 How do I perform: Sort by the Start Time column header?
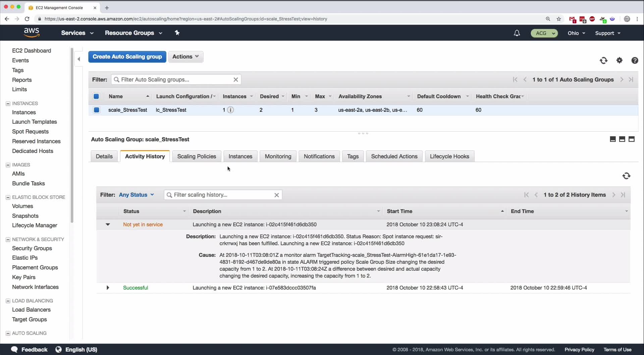(x=445, y=211)
